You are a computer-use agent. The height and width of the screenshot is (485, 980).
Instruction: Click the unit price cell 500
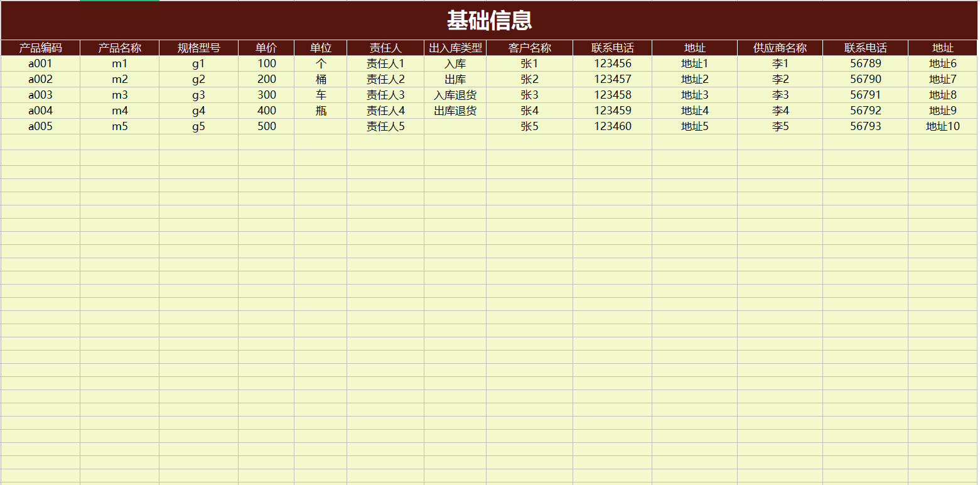tap(266, 126)
